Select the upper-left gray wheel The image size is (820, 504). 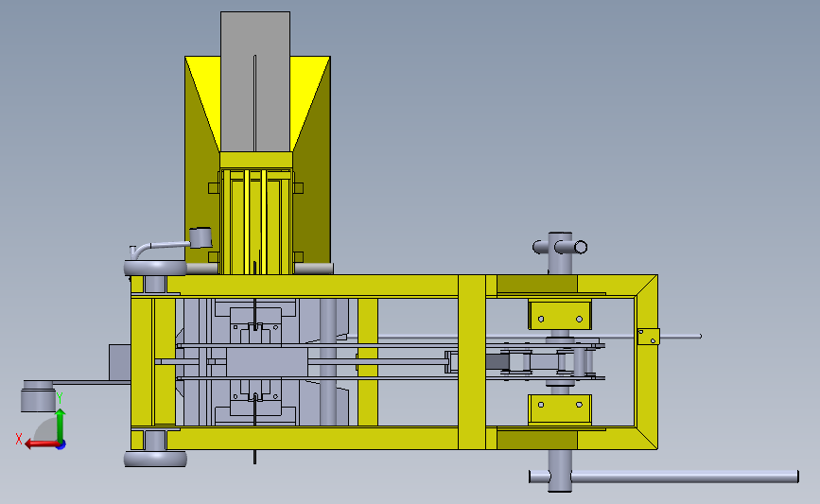(155, 268)
